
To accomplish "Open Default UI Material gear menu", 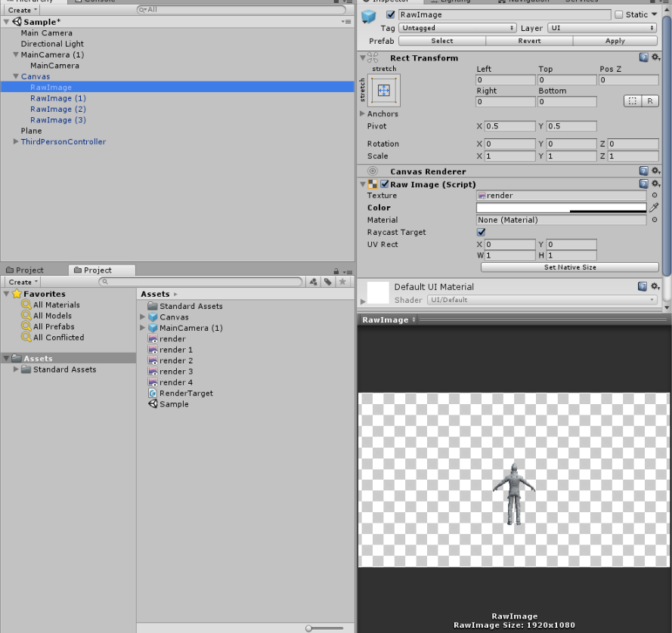I will point(655,286).
